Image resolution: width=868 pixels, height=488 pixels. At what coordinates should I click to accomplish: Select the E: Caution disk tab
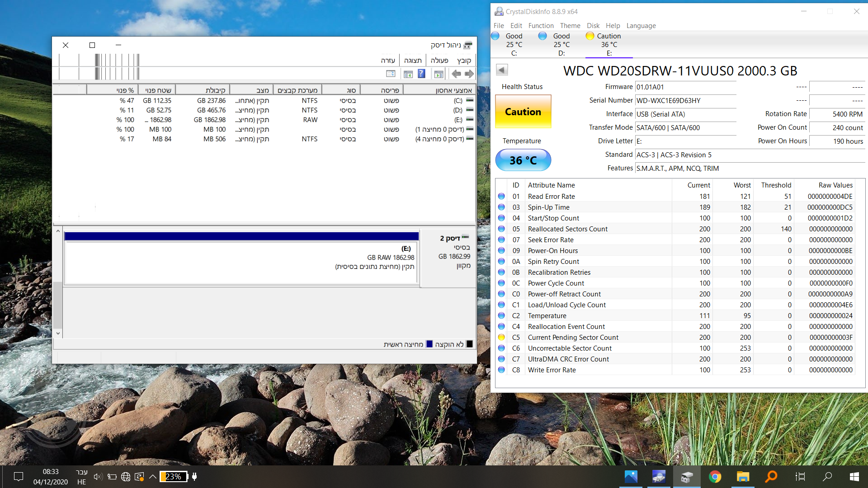[x=609, y=44]
